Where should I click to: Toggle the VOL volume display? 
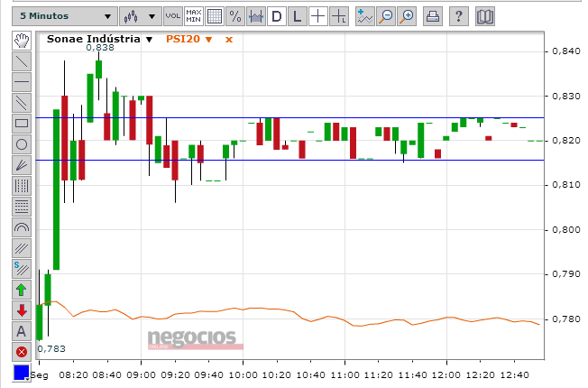(x=173, y=16)
